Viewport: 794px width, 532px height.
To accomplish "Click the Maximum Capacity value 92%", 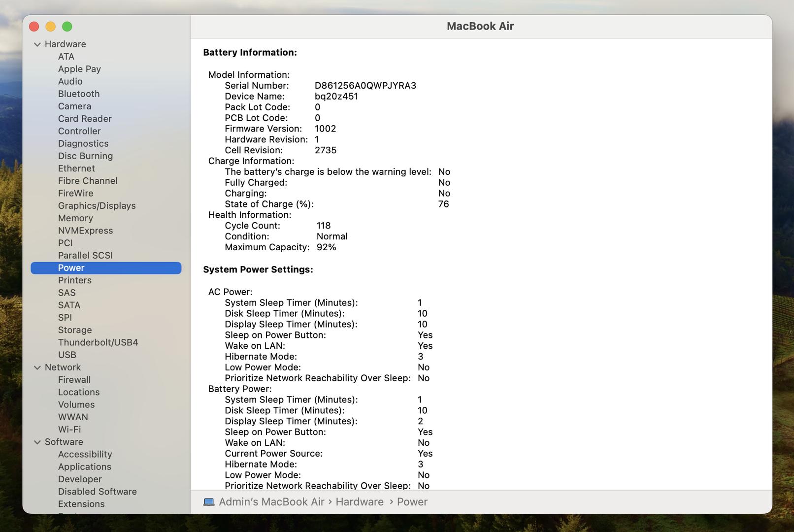I will click(326, 247).
